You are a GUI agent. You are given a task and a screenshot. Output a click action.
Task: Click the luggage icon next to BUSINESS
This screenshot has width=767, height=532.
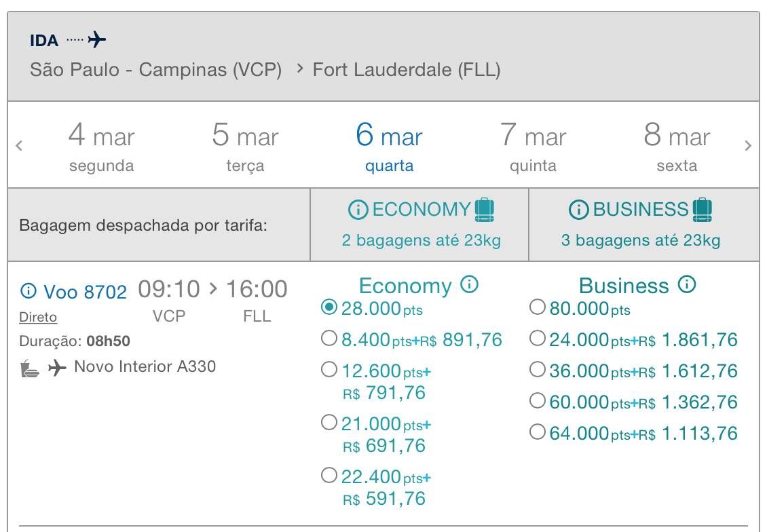[x=703, y=210]
